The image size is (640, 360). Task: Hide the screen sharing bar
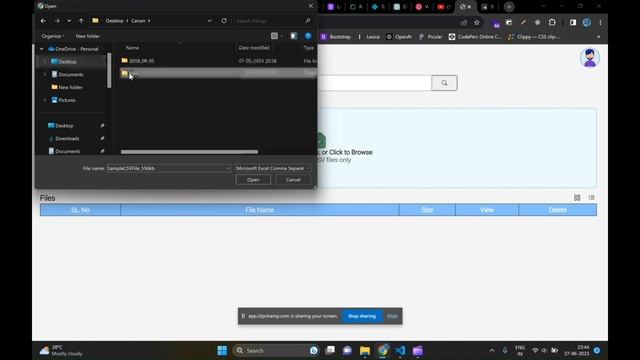pos(392,316)
